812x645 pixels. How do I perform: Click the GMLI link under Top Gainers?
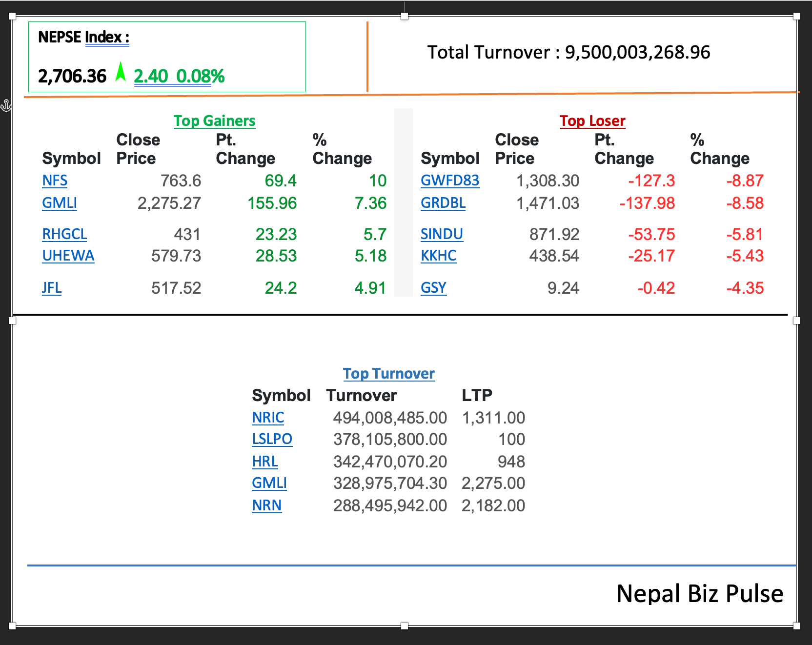coord(60,203)
